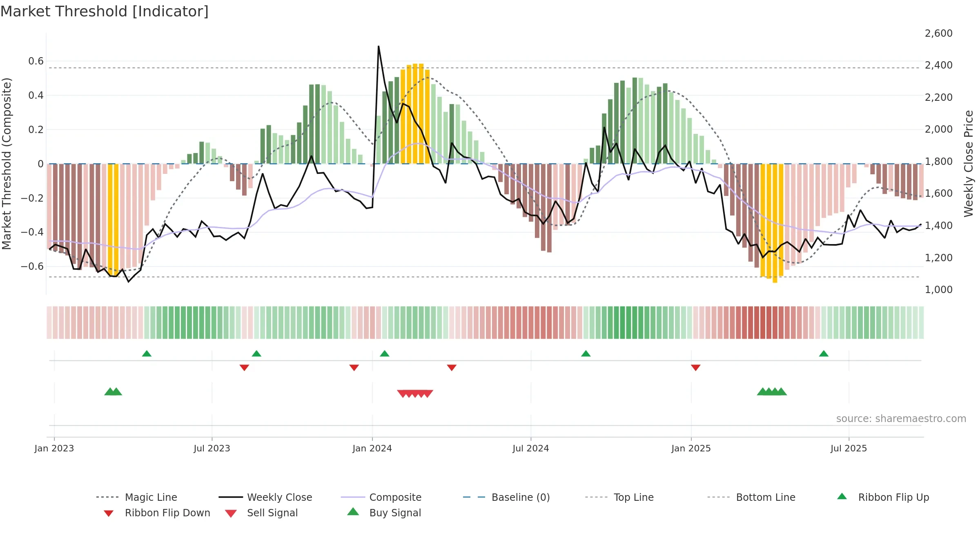Click the Jan 2024 x-axis label

point(372,448)
